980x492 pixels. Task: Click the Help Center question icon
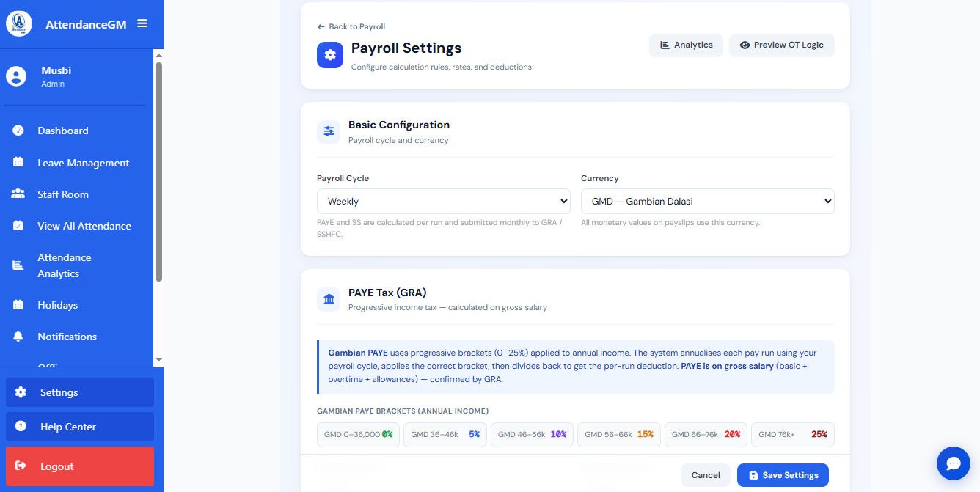coord(21,426)
